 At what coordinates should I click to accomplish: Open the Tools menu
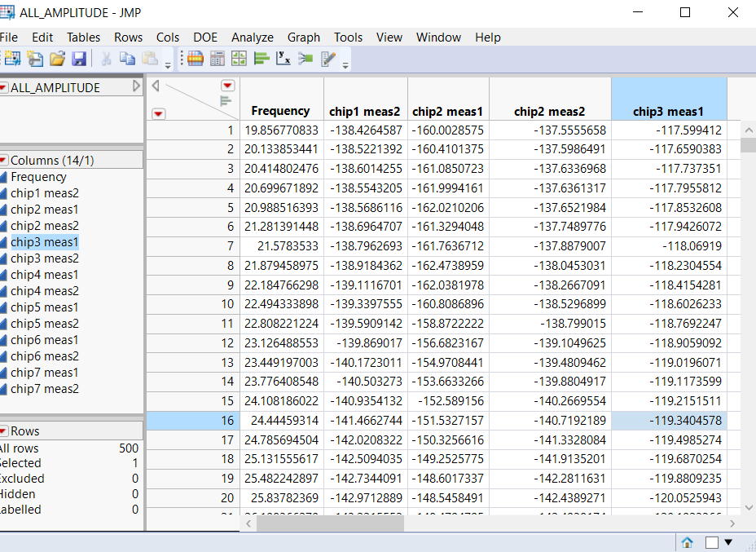(x=348, y=38)
